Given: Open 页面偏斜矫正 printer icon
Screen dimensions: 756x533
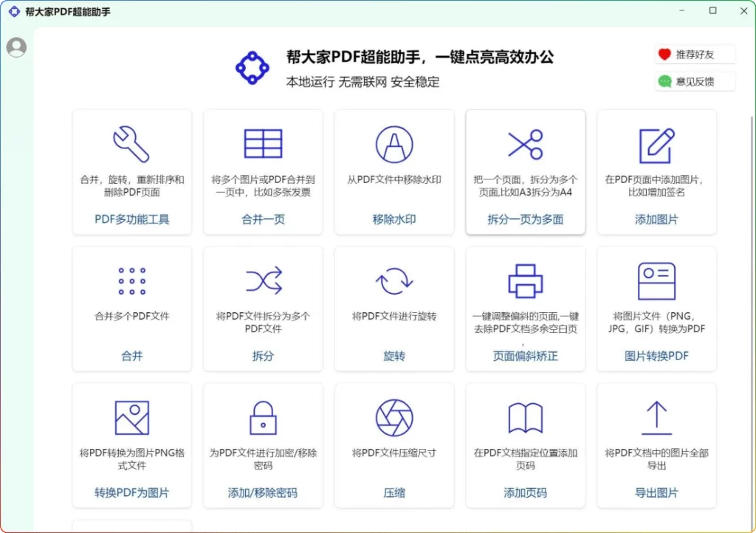Looking at the screenshot, I should tap(525, 281).
